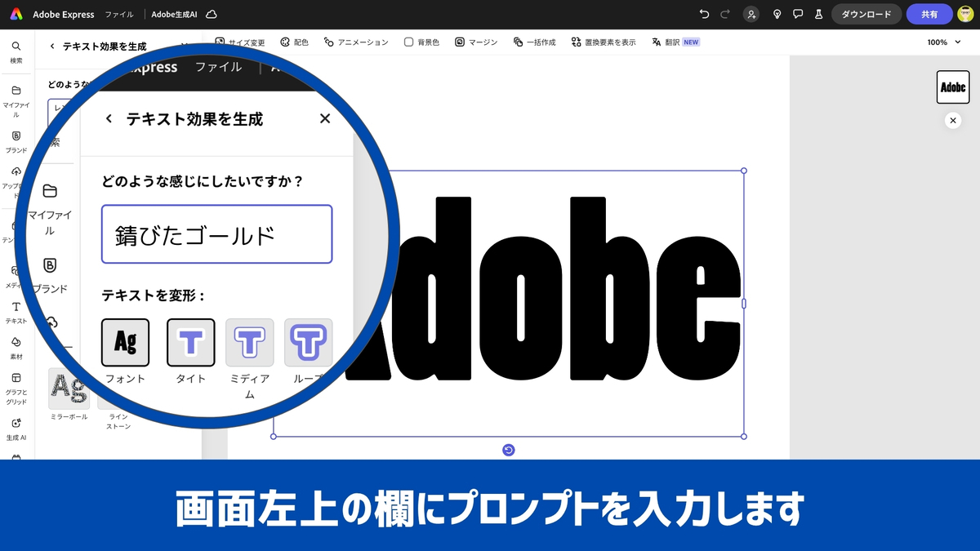Screen dimensions: 980x551
Task: Open the テキスト tool in sidebar
Action: [x=16, y=312]
